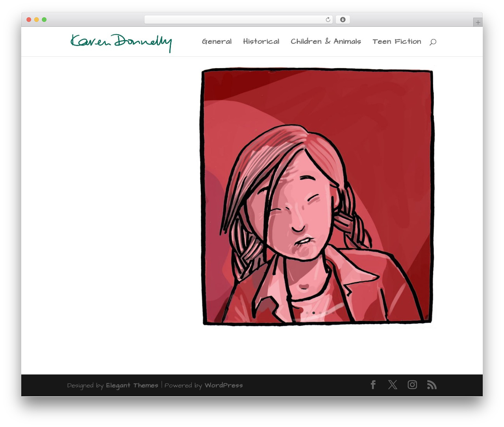This screenshot has height=427, width=504.
Task: Open the Instagram footer icon
Action: click(x=412, y=385)
